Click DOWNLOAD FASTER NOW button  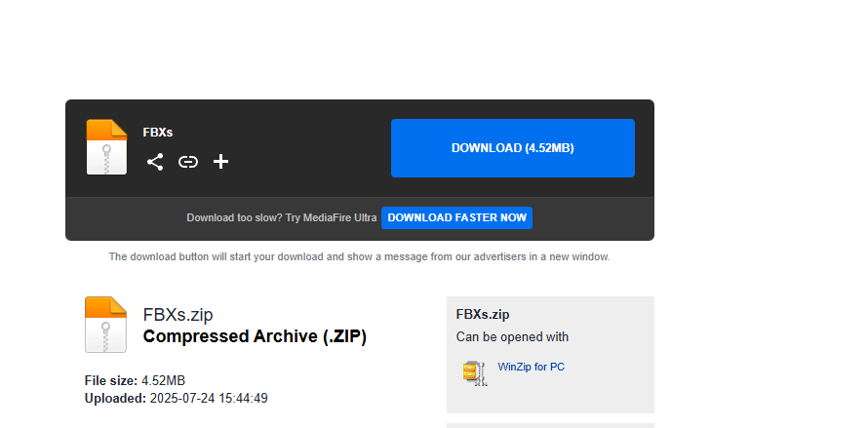[x=456, y=217]
